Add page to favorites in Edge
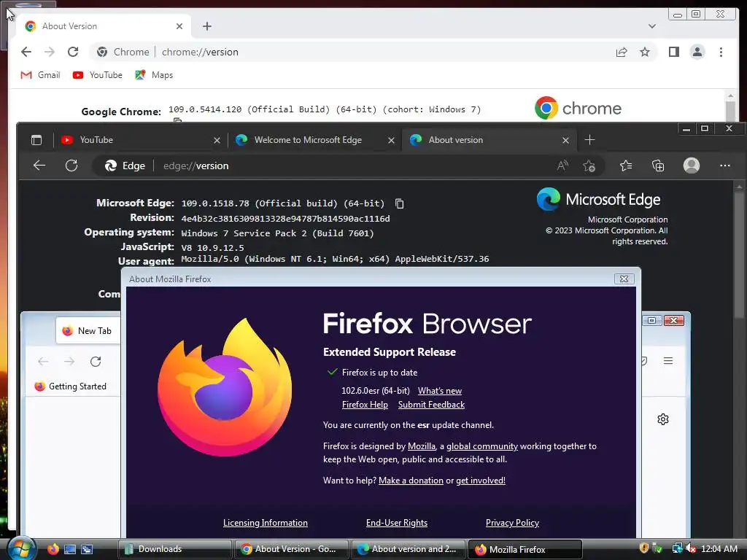The image size is (747, 560). pos(589,166)
